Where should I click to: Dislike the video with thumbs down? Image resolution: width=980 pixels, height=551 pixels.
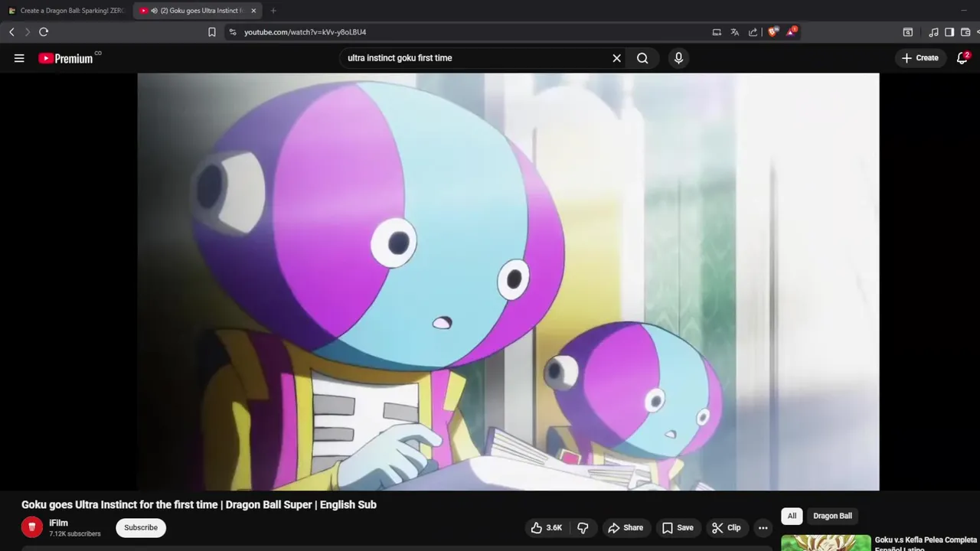583,528
